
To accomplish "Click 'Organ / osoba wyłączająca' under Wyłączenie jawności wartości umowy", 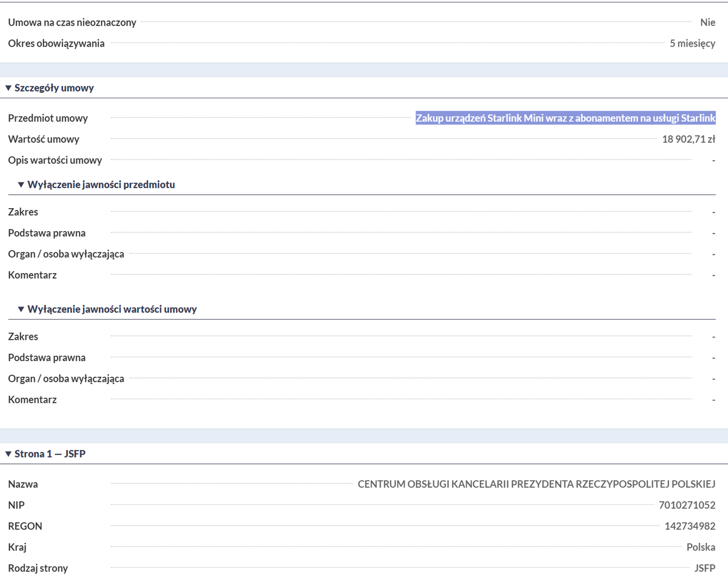I will 66,379.
